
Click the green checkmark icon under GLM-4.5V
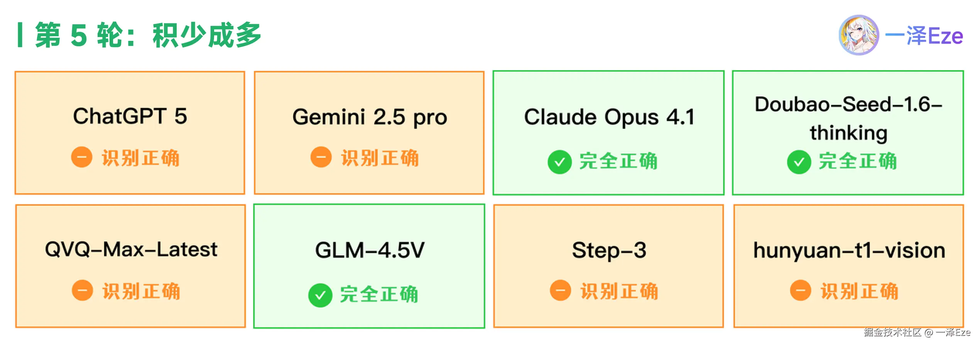(x=320, y=295)
